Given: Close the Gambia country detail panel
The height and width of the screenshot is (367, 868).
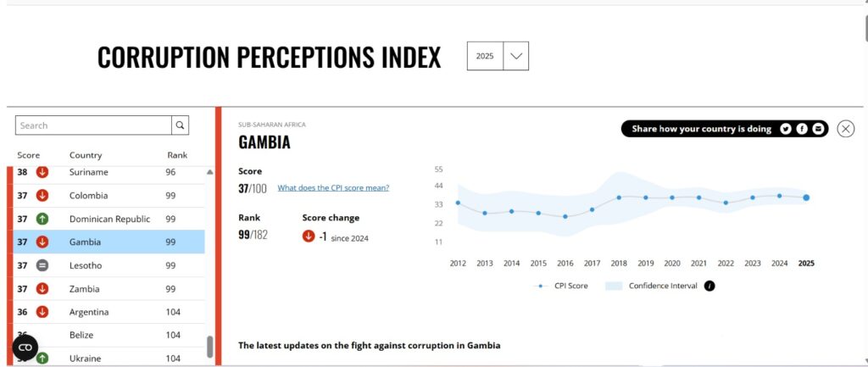Looking at the screenshot, I should coord(845,129).
